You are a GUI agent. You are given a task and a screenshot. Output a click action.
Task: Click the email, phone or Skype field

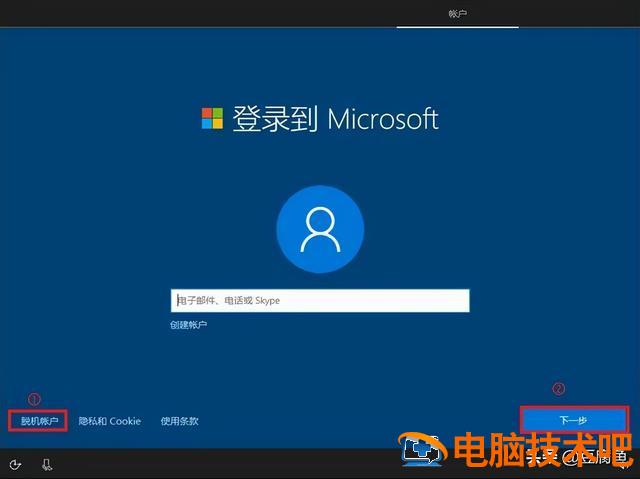320,301
